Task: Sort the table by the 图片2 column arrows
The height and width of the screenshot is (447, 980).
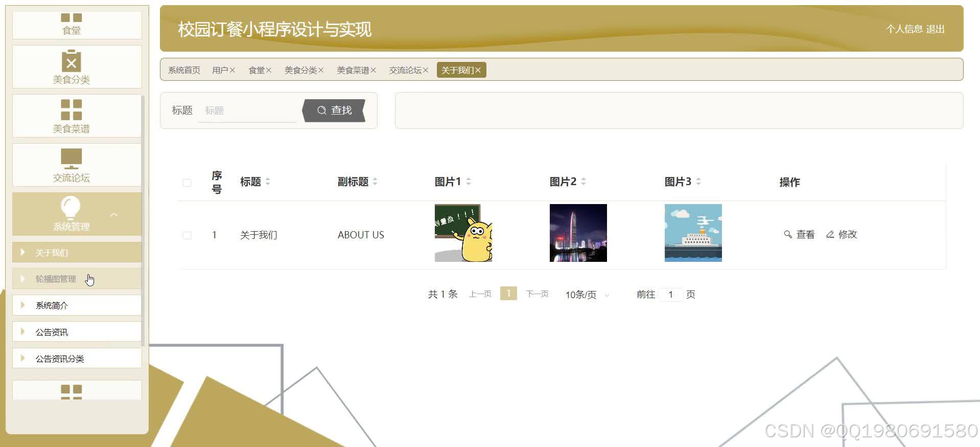Action: click(584, 182)
